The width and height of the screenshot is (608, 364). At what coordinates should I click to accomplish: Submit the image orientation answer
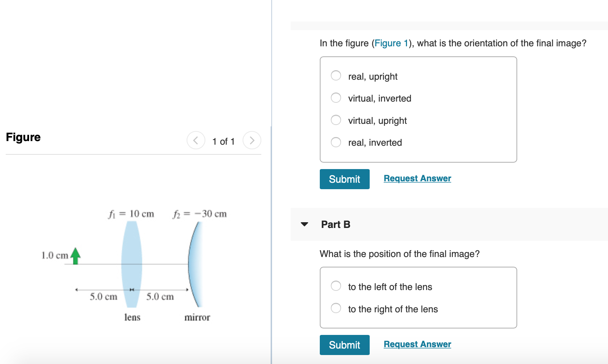[x=344, y=179]
